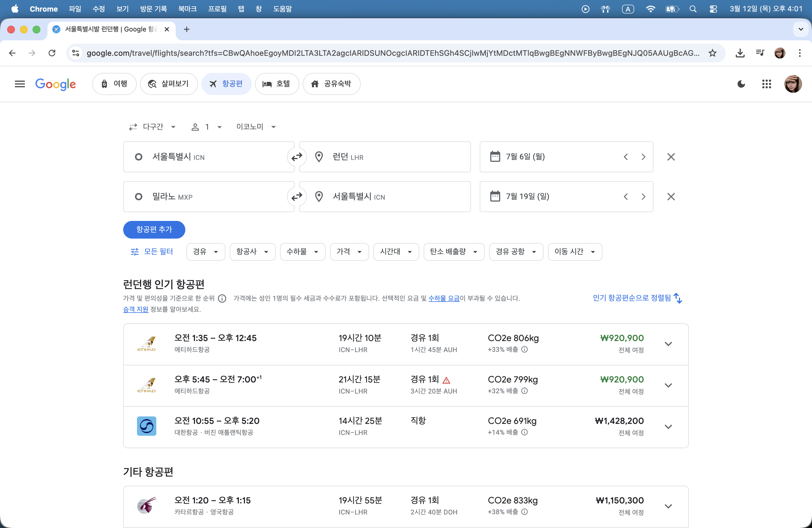Switch to the 호텔 tab
The height and width of the screenshot is (528, 812).
click(x=277, y=84)
